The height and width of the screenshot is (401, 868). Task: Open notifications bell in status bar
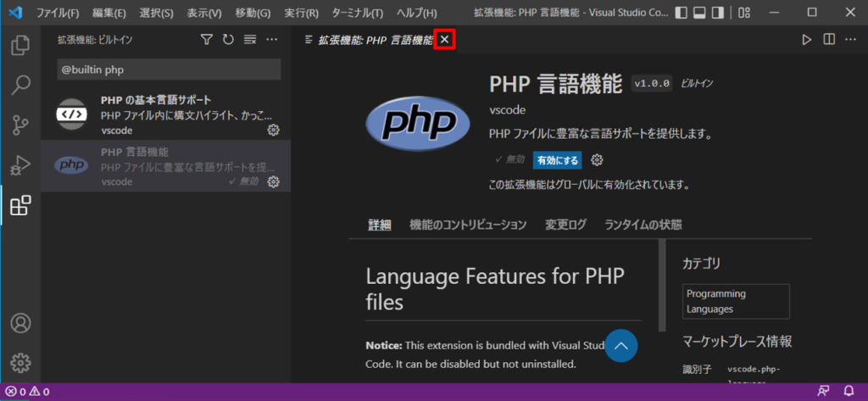(x=849, y=392)
